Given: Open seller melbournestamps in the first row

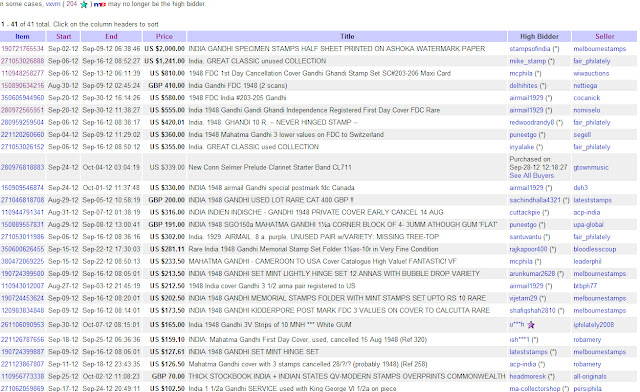Looking at the screenshot, I should [599, 49].
